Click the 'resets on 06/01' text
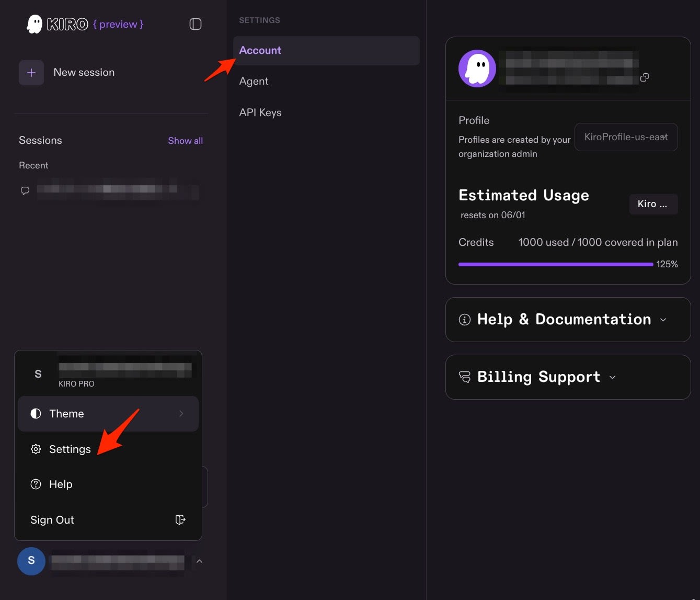This screenshot has height=600, width=700. click(493, 215)
